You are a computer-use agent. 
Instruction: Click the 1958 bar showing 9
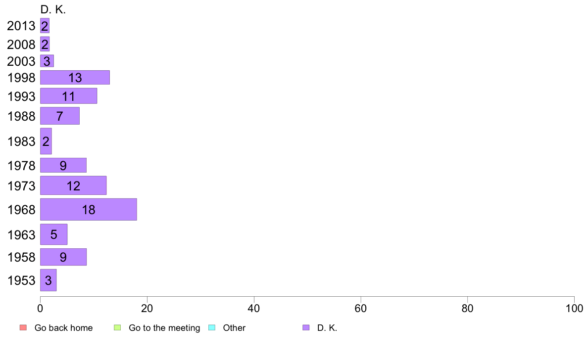point(63,257)
